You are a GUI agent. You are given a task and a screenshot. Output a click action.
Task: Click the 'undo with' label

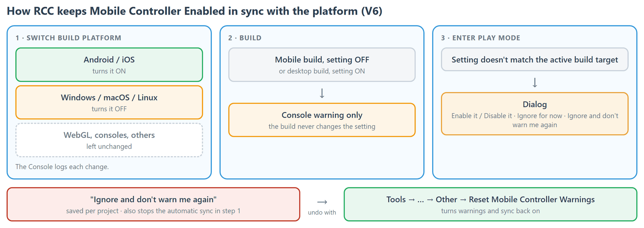click(x=322, y=212)
